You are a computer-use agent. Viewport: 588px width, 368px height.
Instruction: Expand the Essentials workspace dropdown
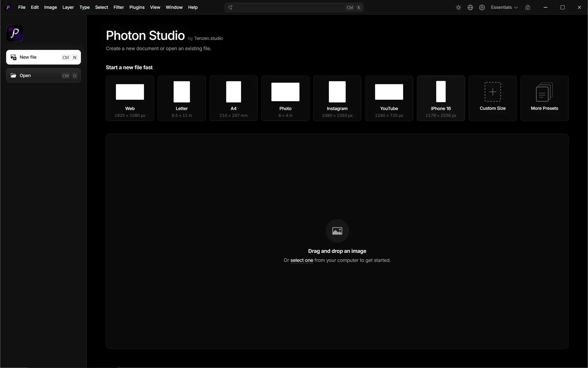(504, 7)
